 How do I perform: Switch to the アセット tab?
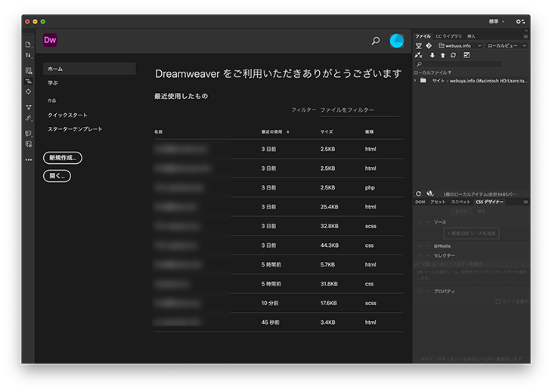[438, 202]
